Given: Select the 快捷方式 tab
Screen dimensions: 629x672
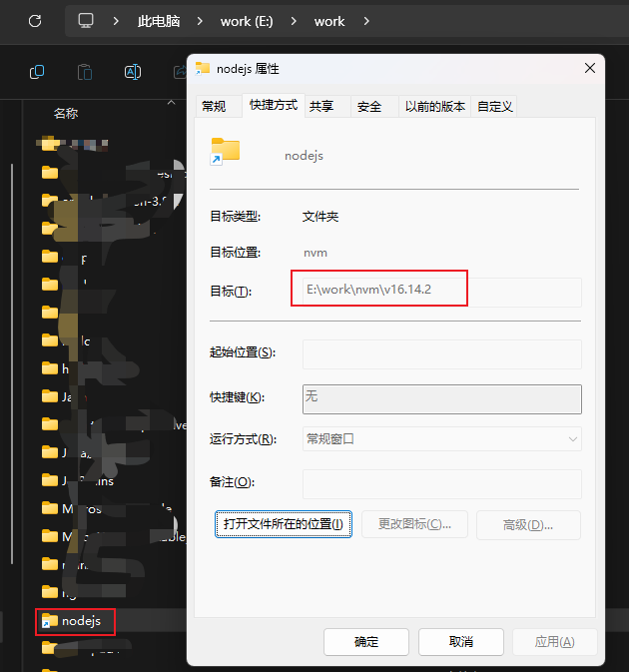Looking at the screenshot, I should pos(274,105).
